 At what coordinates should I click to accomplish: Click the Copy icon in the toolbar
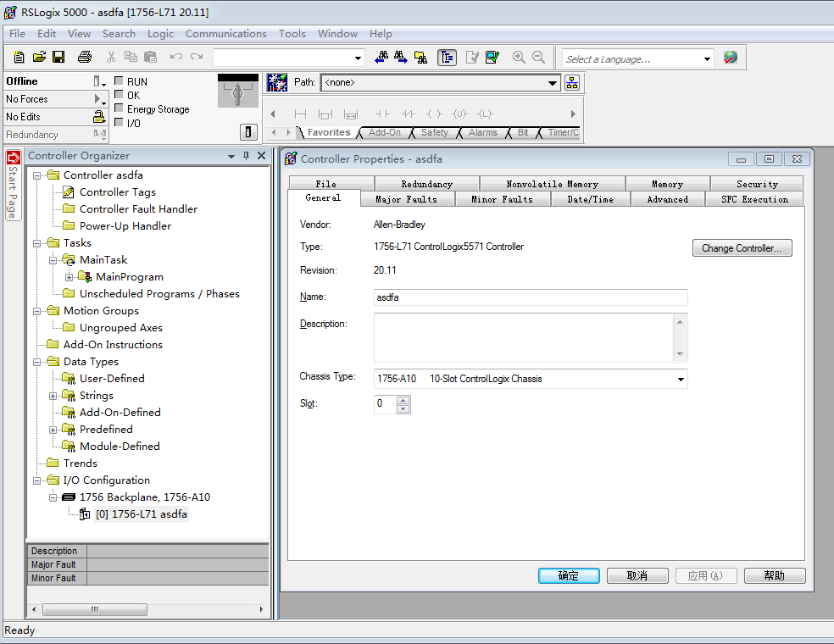pos(131,58)
